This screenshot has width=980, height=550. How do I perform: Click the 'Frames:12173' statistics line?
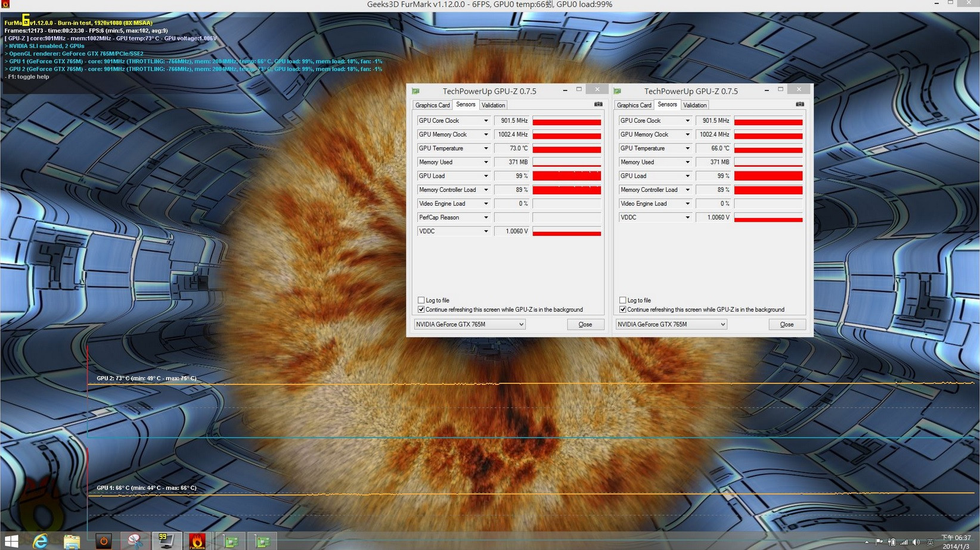86,30
